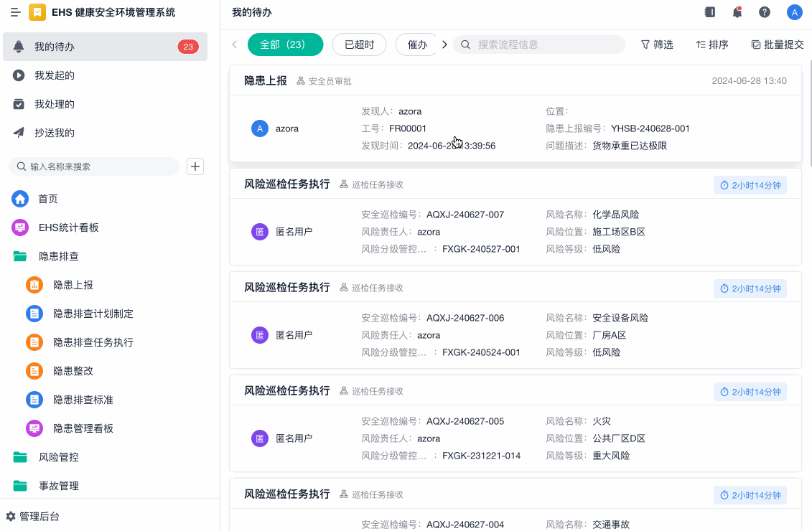Select the 全部 (23) tab

pyautogui.click(x=285, y=44)
